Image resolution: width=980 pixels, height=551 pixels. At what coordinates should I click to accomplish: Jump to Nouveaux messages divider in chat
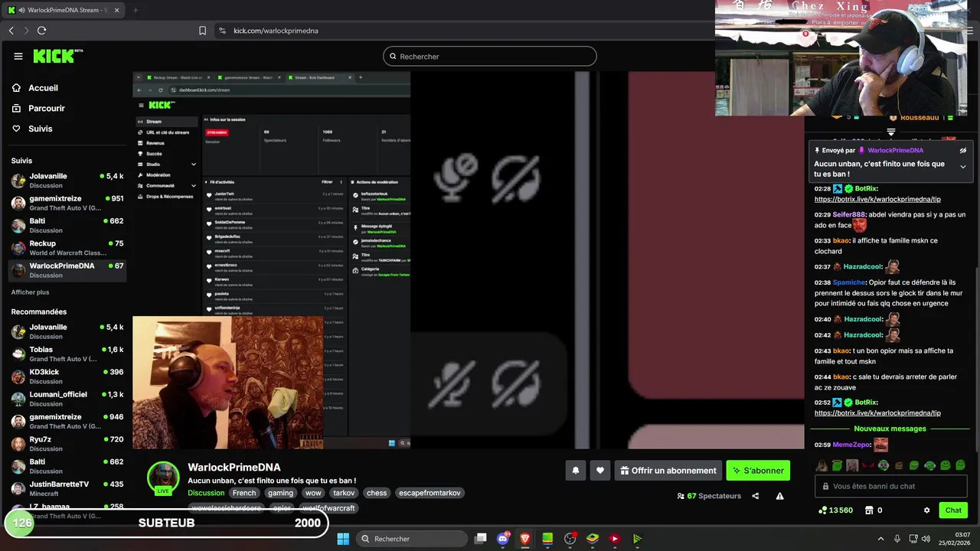pos(890,429)
